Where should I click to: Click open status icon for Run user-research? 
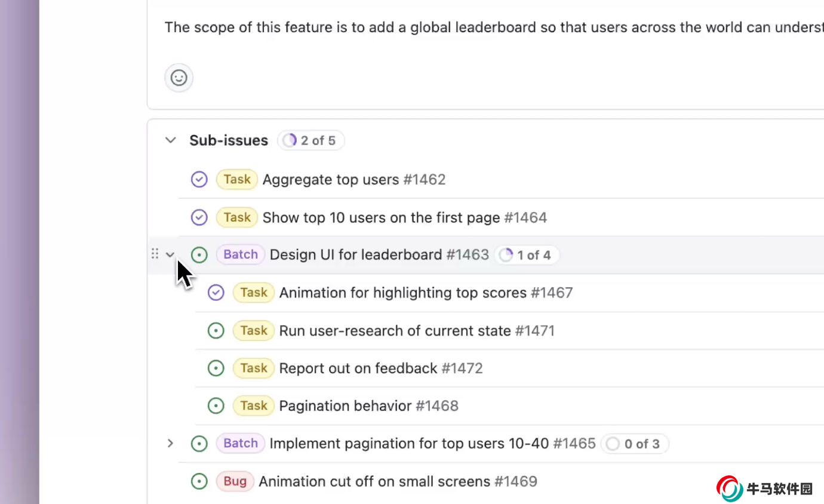point(216,331)
